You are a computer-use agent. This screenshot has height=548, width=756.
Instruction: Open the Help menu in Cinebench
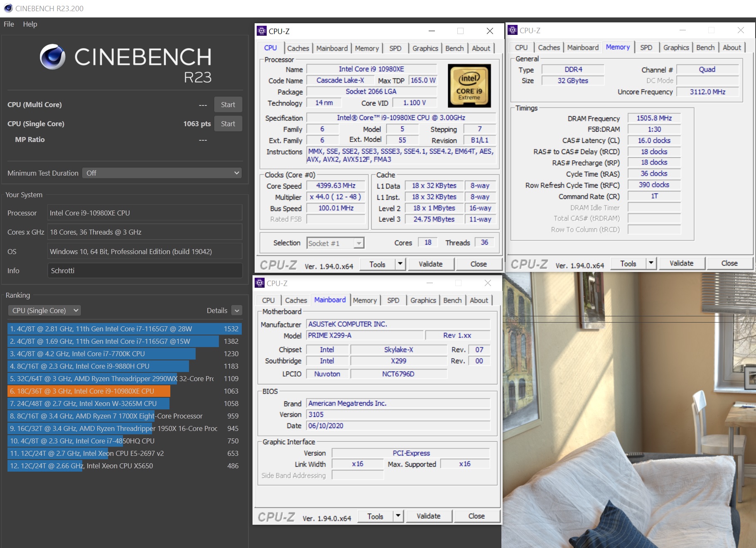[x=30, y=24]
